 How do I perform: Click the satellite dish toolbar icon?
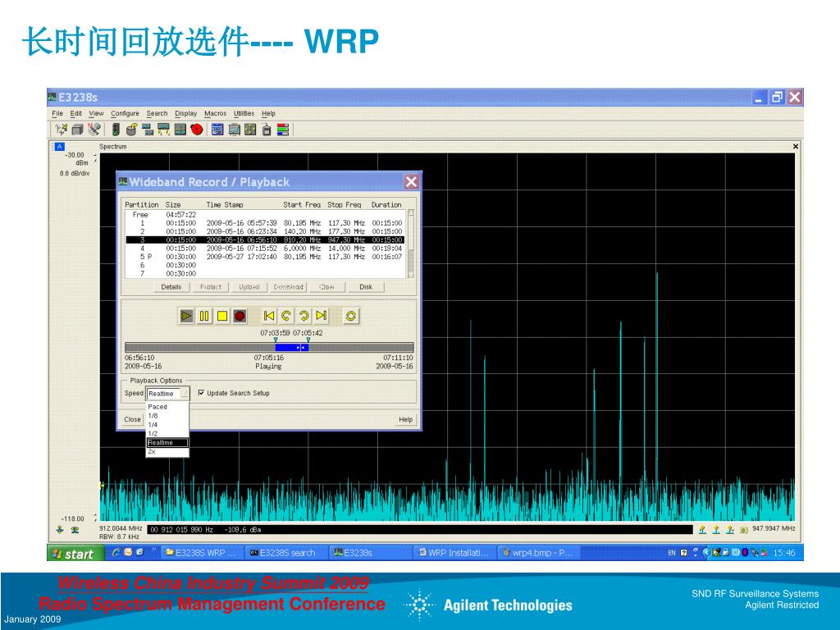[94, 129]
